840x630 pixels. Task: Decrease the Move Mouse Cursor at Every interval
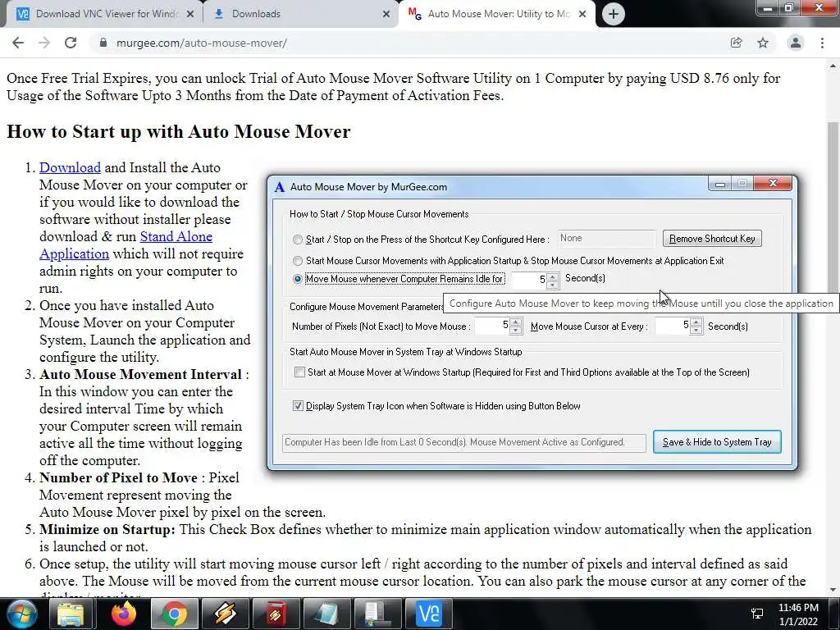click(696, 330)
